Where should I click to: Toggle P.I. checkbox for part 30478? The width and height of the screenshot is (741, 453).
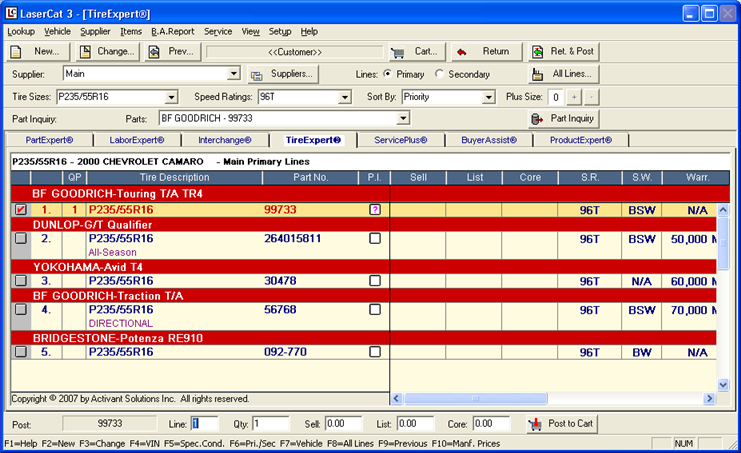pos(375,281)
